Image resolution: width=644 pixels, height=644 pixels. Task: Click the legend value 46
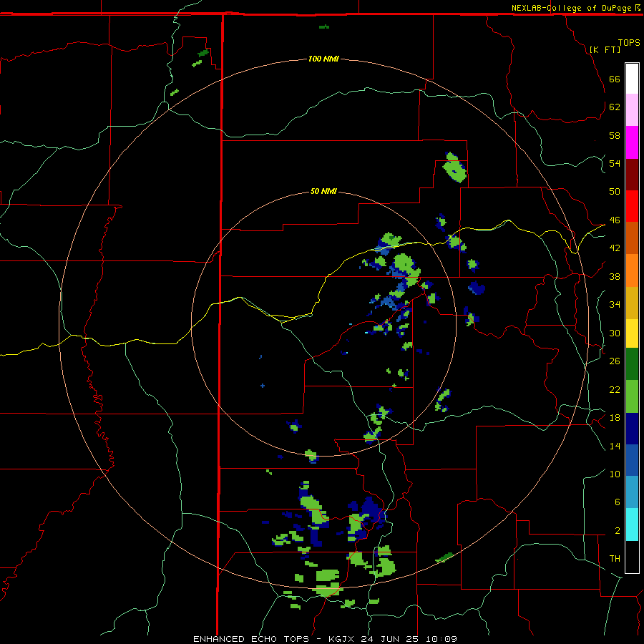(x=615, y=220)
